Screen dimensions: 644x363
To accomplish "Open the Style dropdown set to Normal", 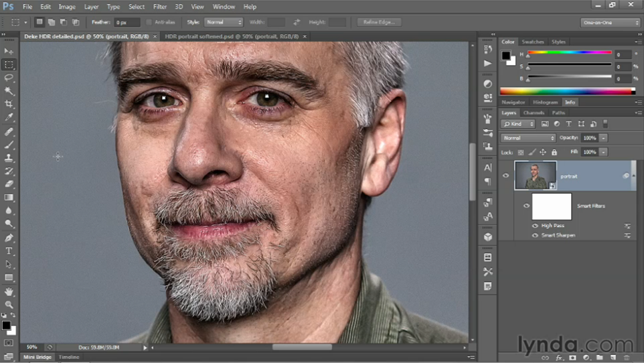I will [224, 22].
